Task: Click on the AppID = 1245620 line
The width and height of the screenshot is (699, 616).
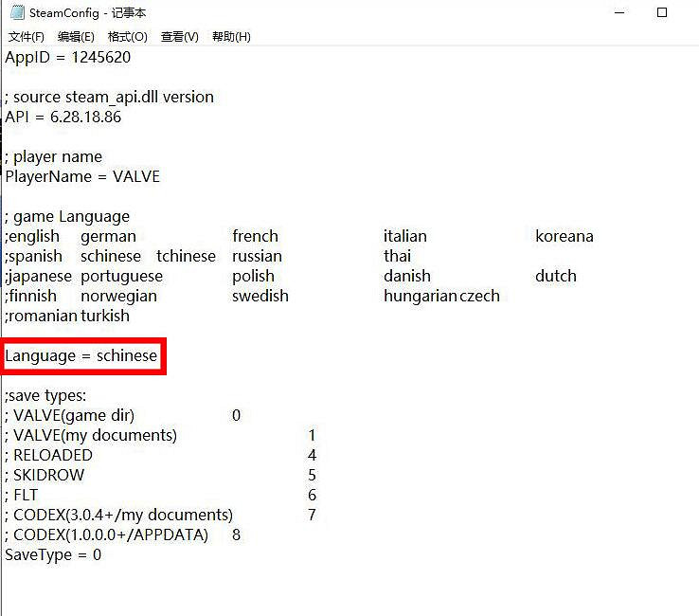Action: coord(67,57)
